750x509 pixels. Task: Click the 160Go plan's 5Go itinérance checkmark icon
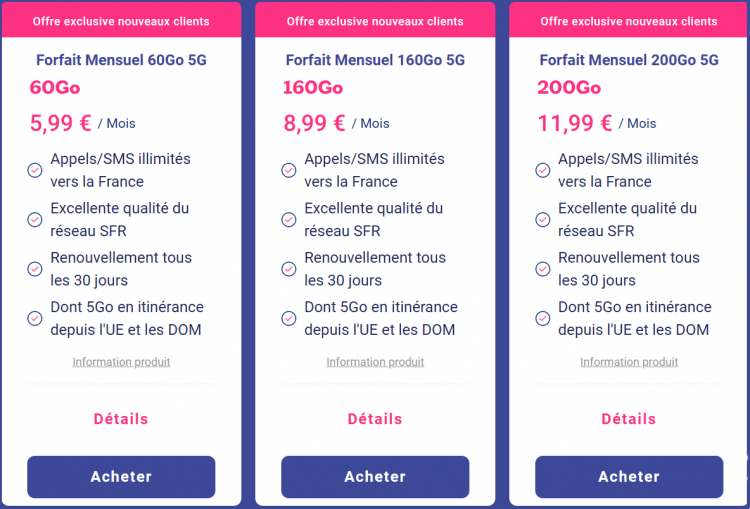click(288, 318)
